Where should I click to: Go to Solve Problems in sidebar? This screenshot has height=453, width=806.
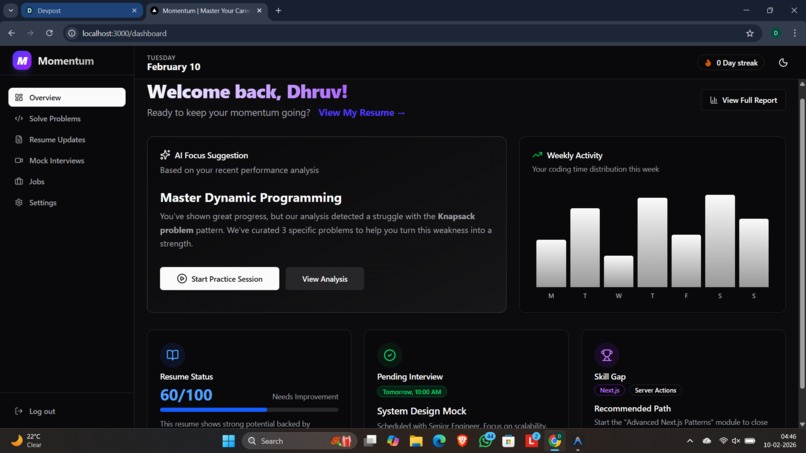pos(67,118)
